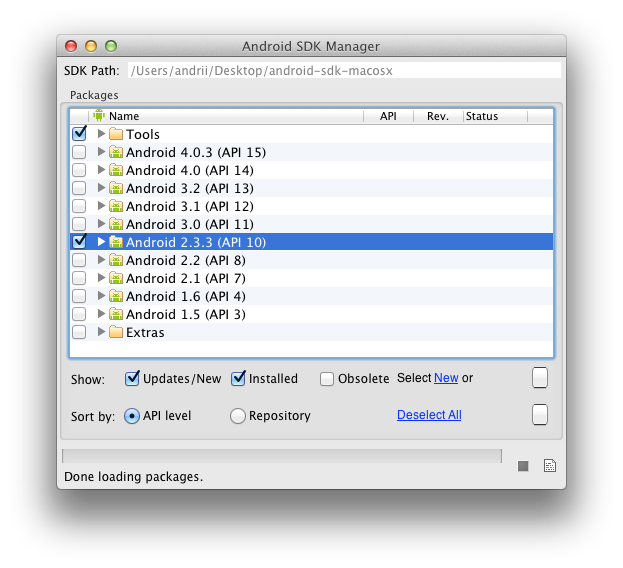Zoom the window with the green button
The width and height of the screenshot is (623, 568).
coord(111,46)
